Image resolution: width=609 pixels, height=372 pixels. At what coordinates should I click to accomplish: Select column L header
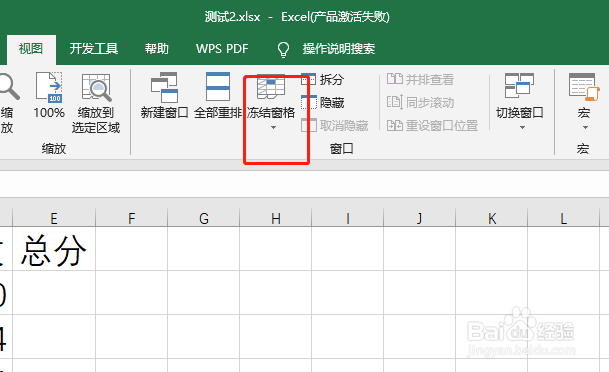tap(564, 218)
